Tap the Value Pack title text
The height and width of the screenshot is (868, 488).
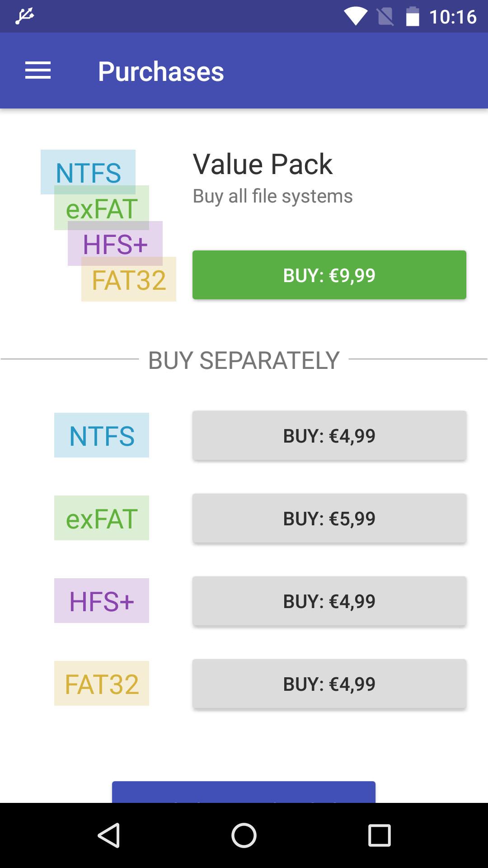(263, 164)
